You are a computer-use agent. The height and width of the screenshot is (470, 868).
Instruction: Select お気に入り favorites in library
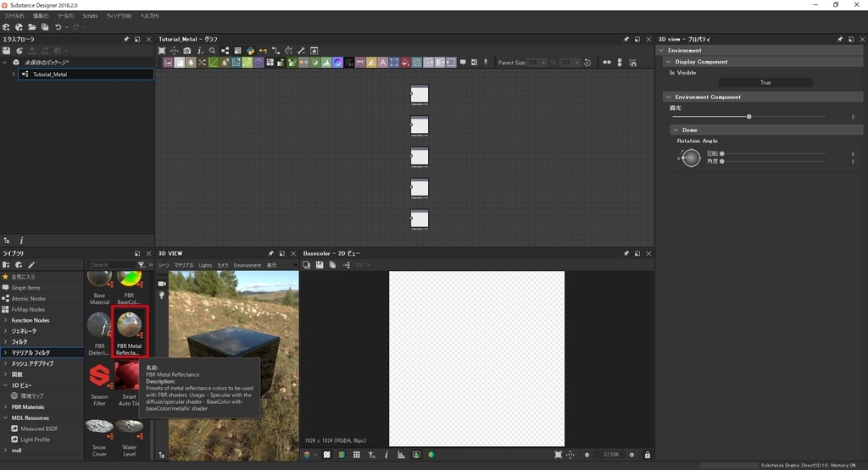[23, 276]
